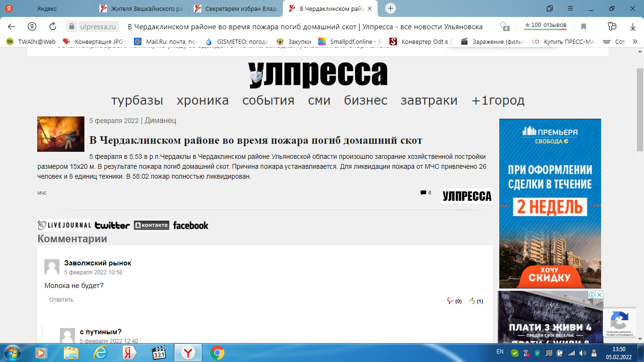Open the хроника menu section

[203, 100]
